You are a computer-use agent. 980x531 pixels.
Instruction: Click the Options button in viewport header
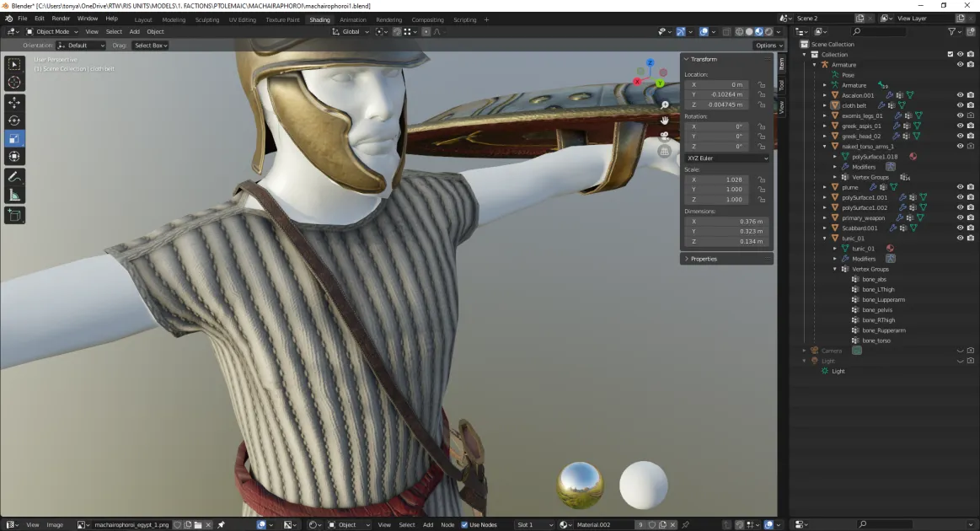(x=768, y=45)
